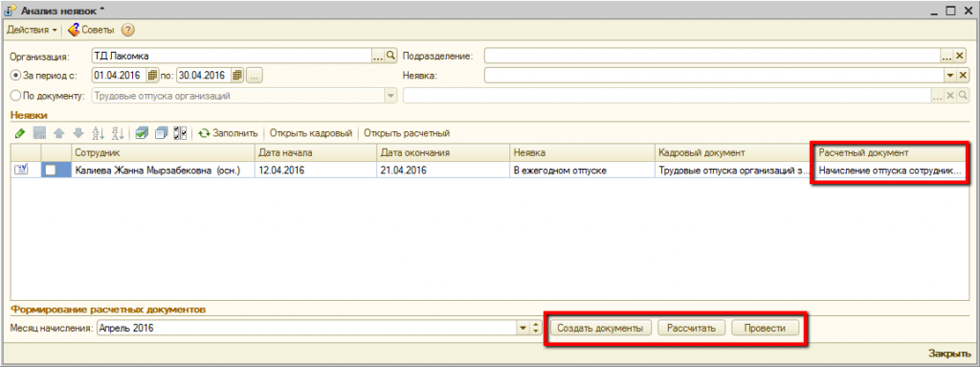Screen dimensions: 980x367
Task: Open calendar picker for end date 30.04.2016
Action: tap(237, 75)
